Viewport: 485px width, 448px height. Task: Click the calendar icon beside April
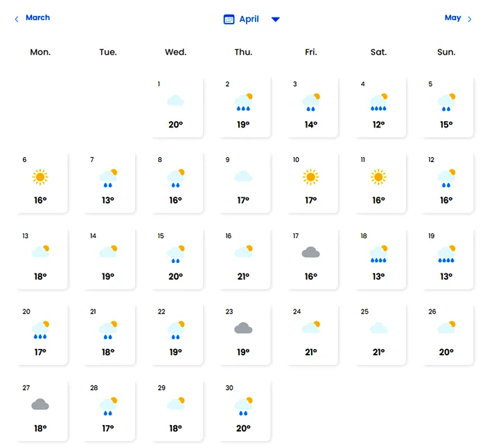coord(229,19)
